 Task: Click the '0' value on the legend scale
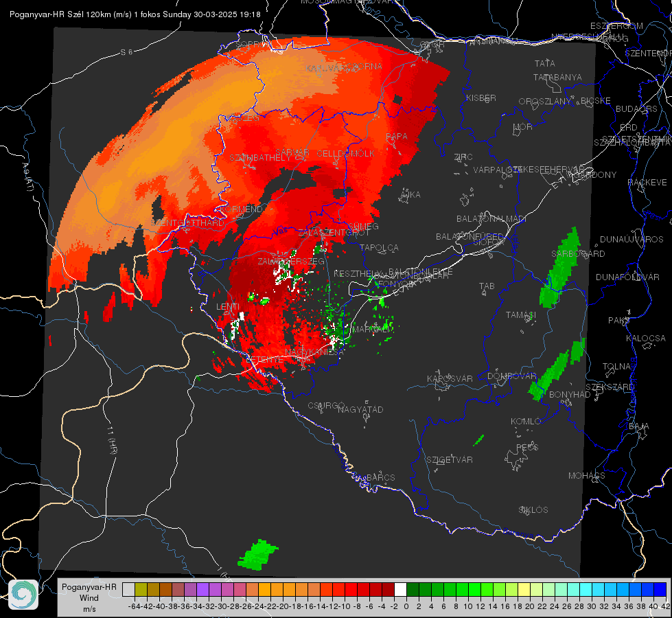[x=406, y=606]
